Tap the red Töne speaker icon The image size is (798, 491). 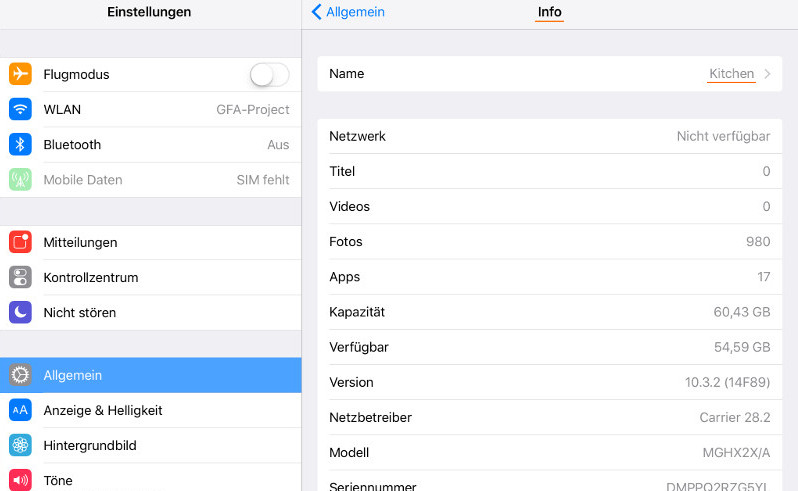(x=20, y=480)
